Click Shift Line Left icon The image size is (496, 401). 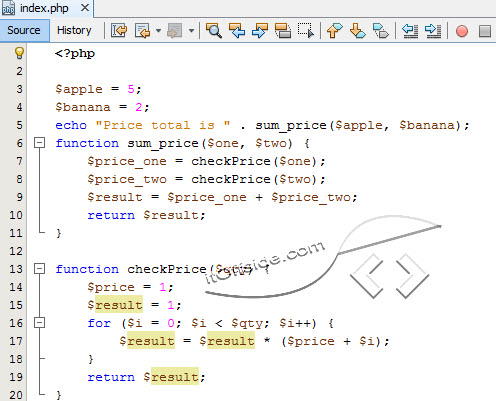[410, 31]
